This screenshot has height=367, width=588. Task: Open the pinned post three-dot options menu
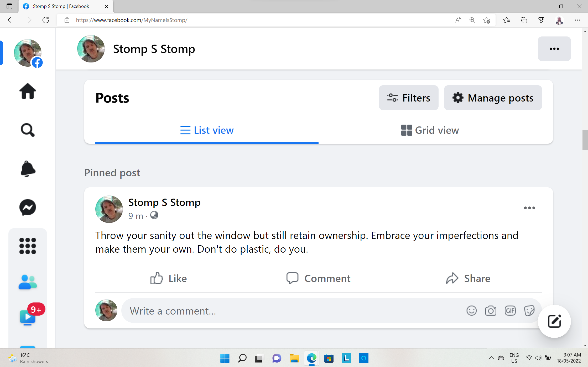(529, 208)
